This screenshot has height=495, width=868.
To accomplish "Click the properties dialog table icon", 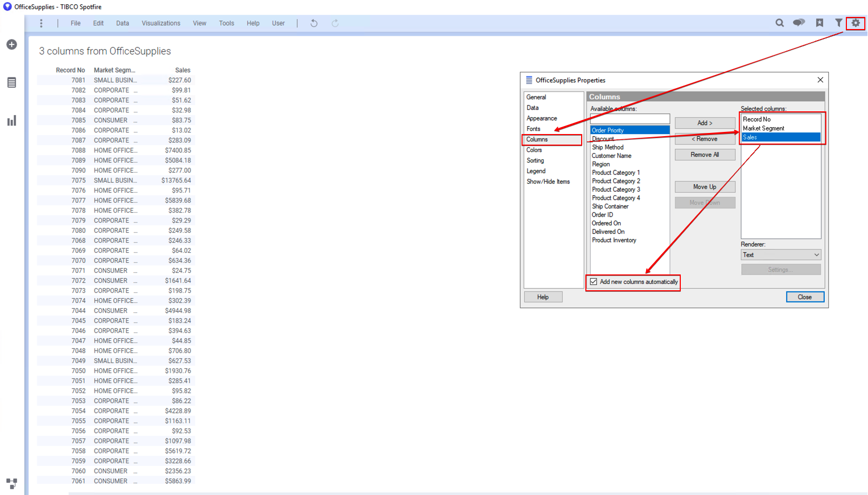I will click(x=529, y=80).
